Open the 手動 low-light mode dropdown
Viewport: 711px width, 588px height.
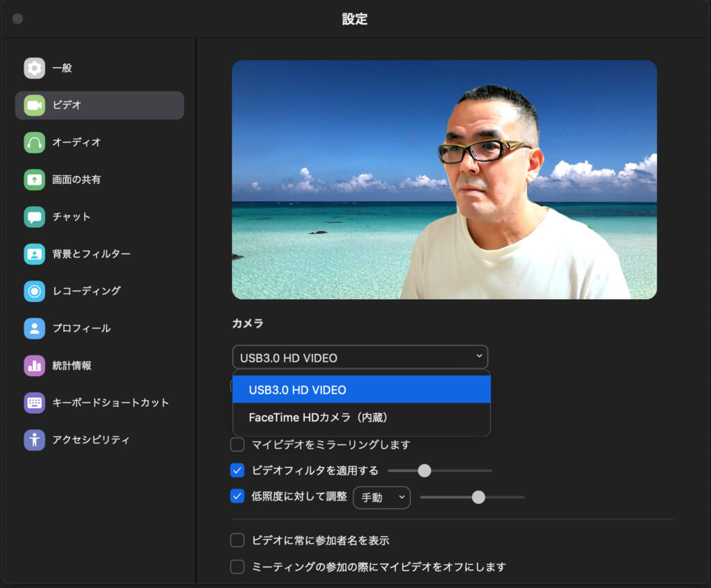382,497
